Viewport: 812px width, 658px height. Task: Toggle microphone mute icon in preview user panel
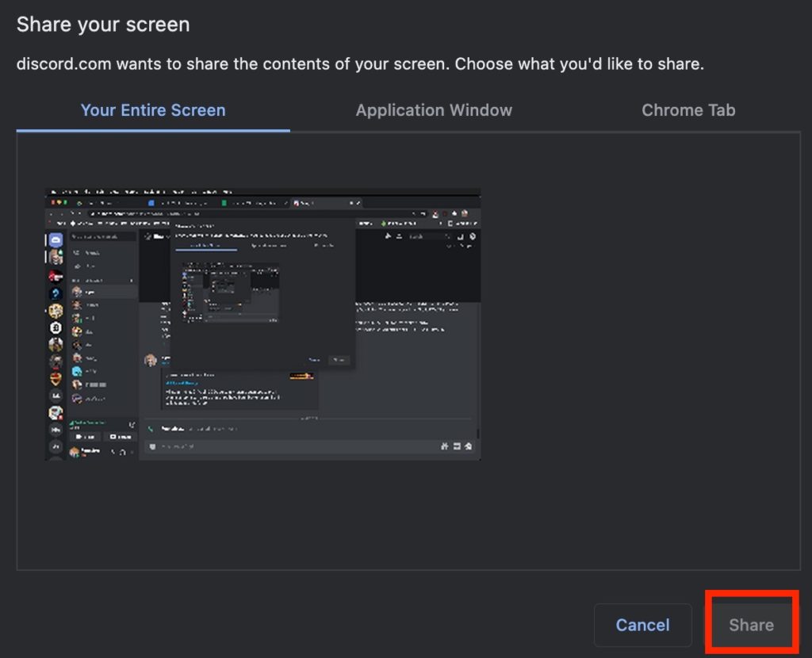[x=113, y=452]
